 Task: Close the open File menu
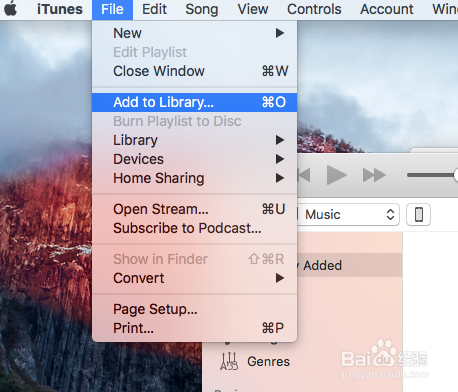point(112,9)
